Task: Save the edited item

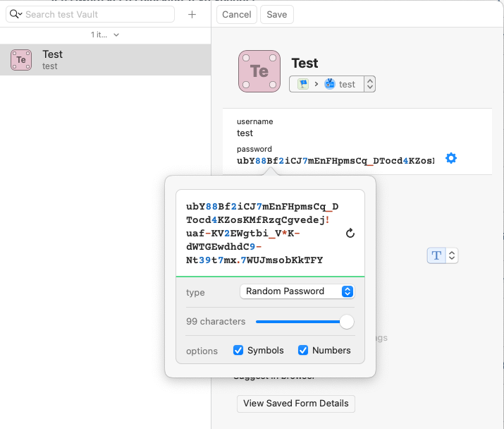Action: click(276, 15)
